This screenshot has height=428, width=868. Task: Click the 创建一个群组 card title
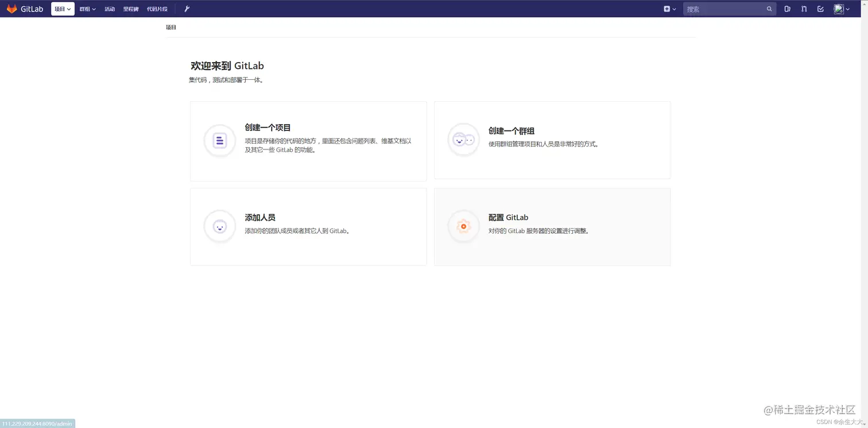click(511, 131)
